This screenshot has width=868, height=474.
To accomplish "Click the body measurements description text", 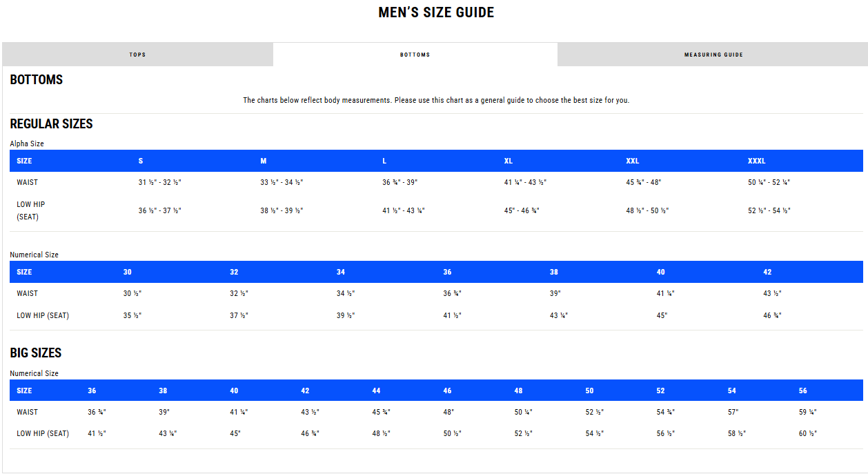I will [436, 100].
